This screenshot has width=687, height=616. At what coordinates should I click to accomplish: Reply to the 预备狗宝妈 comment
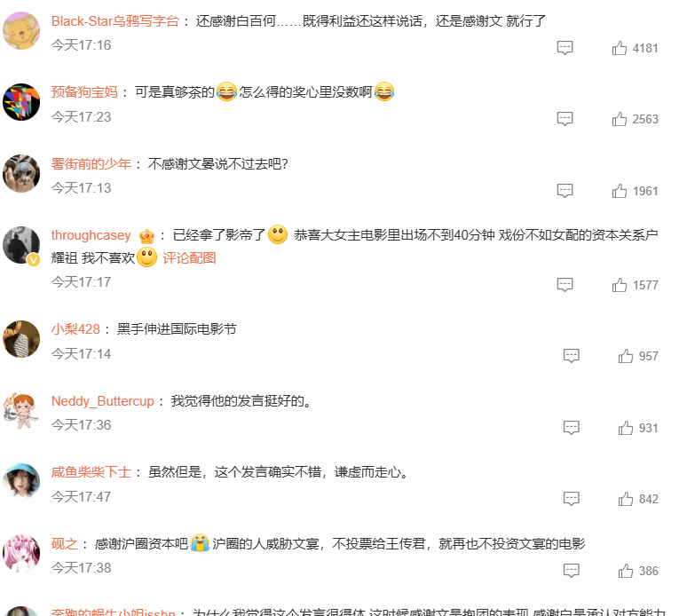coord(565,119)
